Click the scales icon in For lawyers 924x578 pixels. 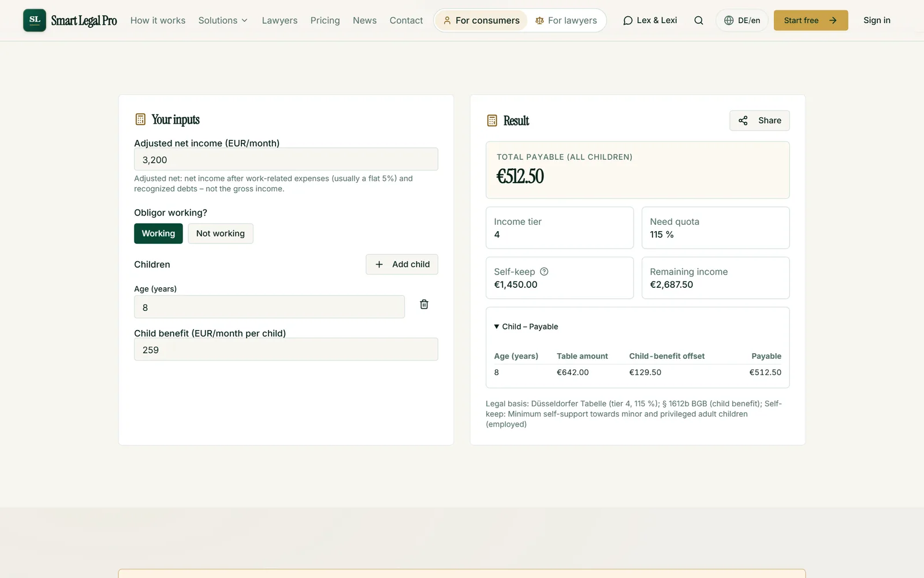539,20
